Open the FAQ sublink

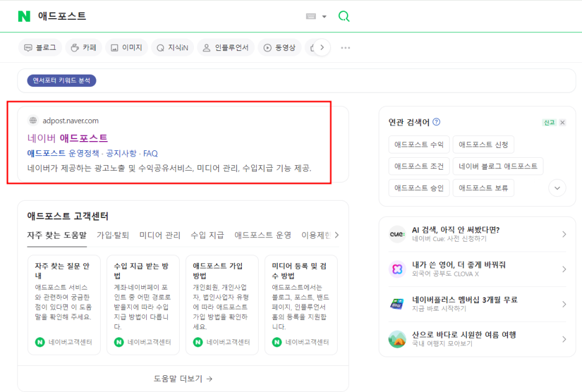click(x=150, y=153)
